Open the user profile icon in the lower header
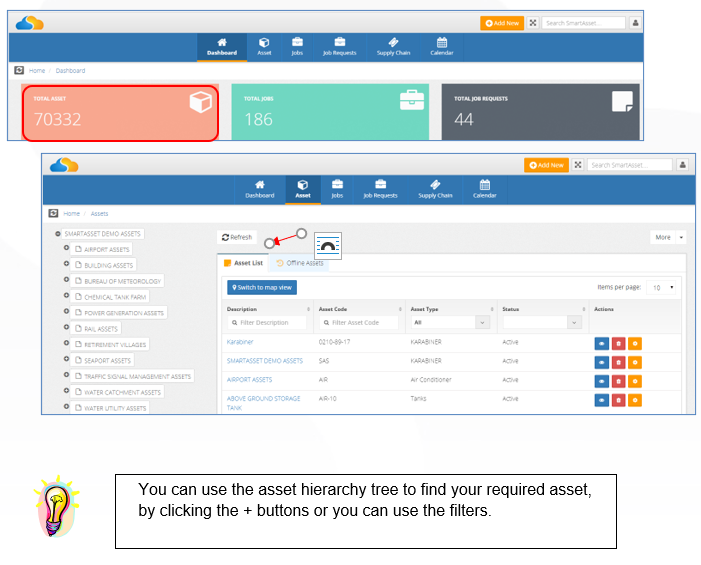Image resolution: width=701 pixels, height=565 pixels. pyautogui.click(x=683, y=165)
